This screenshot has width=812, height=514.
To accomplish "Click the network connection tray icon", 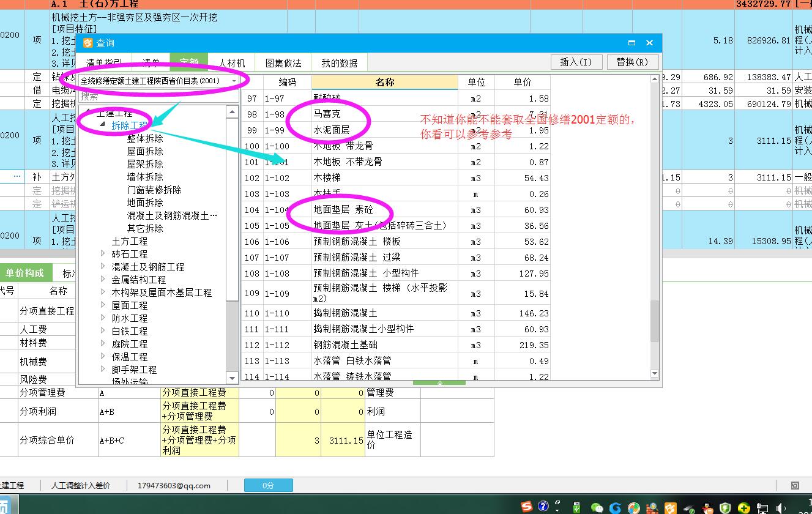I will (762, 507).
